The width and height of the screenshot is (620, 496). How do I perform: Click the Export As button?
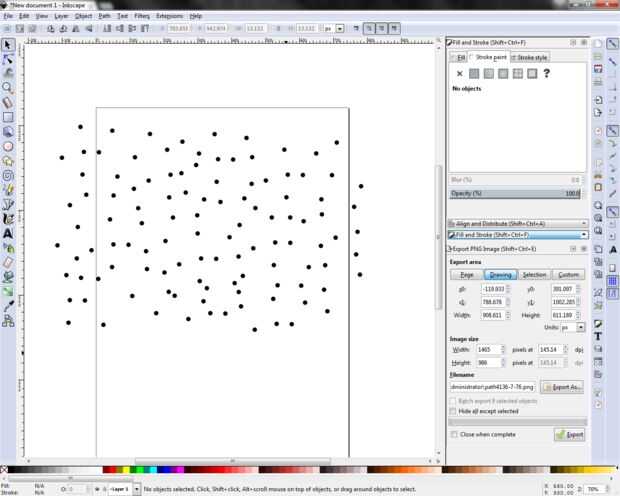point(562,387)
